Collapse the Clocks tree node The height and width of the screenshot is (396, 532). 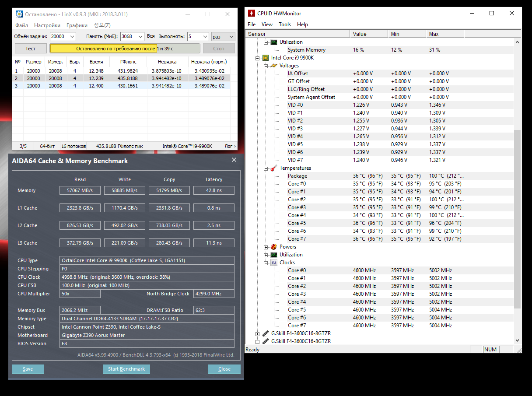pos(266,263)
